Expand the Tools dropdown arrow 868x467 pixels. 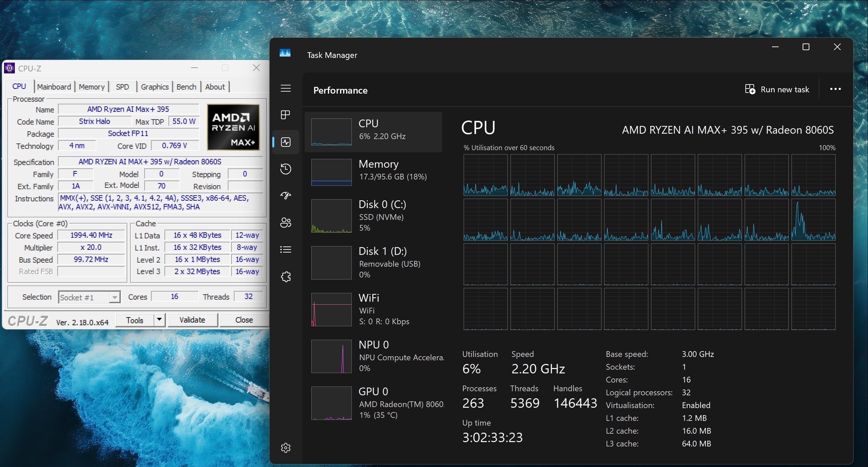pos(159,320)
